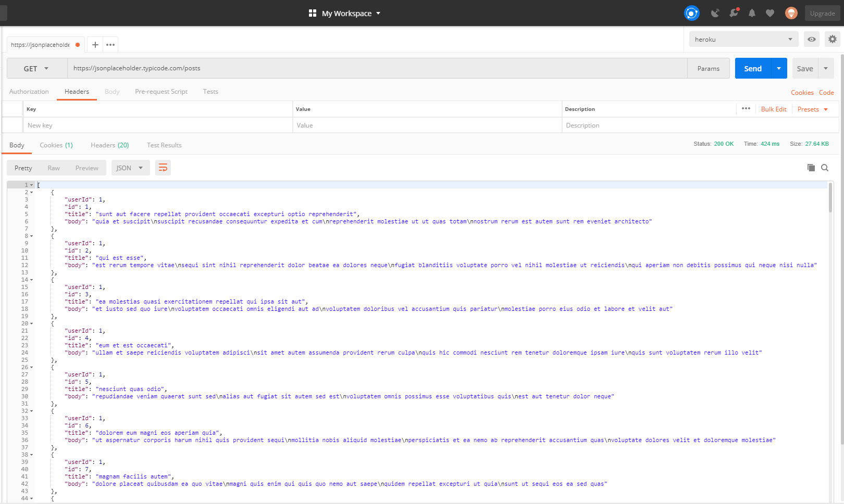Toggle environment quick look eye icon
This screenshot has height=504, width=844.
(812, 39)
